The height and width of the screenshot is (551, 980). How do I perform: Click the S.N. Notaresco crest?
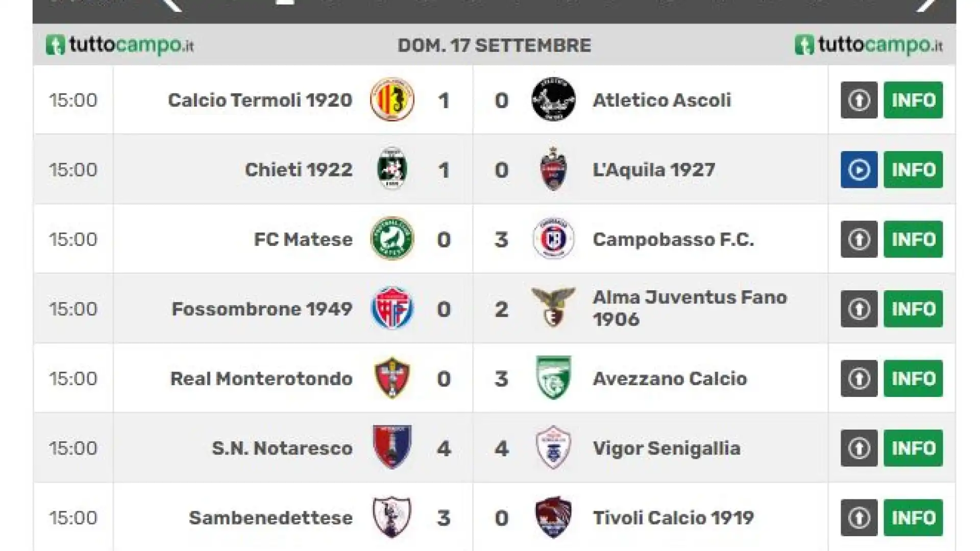click(x=392, y=447)
